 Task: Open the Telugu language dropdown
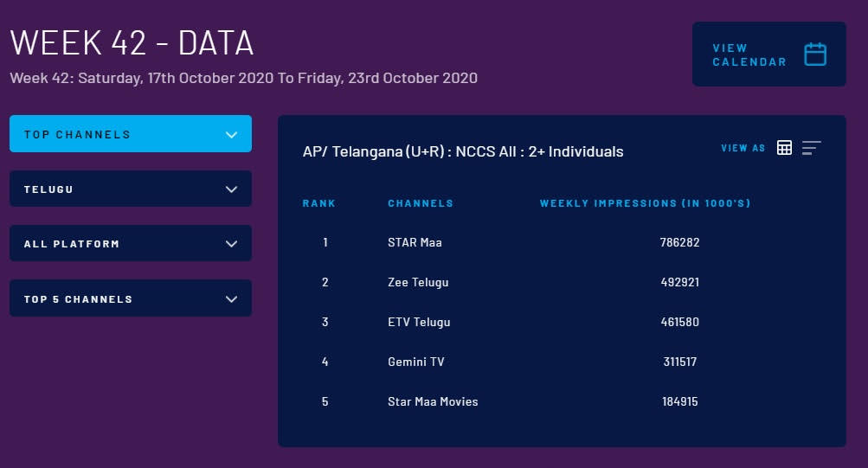[131, 189]
